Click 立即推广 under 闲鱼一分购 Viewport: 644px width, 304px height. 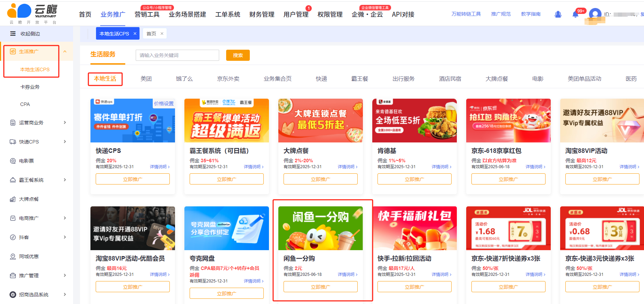coord(320,287)
